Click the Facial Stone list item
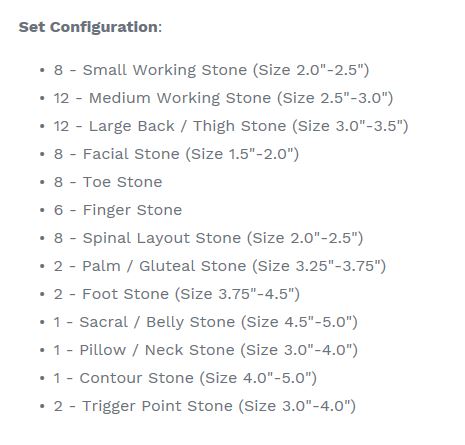Screen dimensions: 465x445 pos(176,154)
